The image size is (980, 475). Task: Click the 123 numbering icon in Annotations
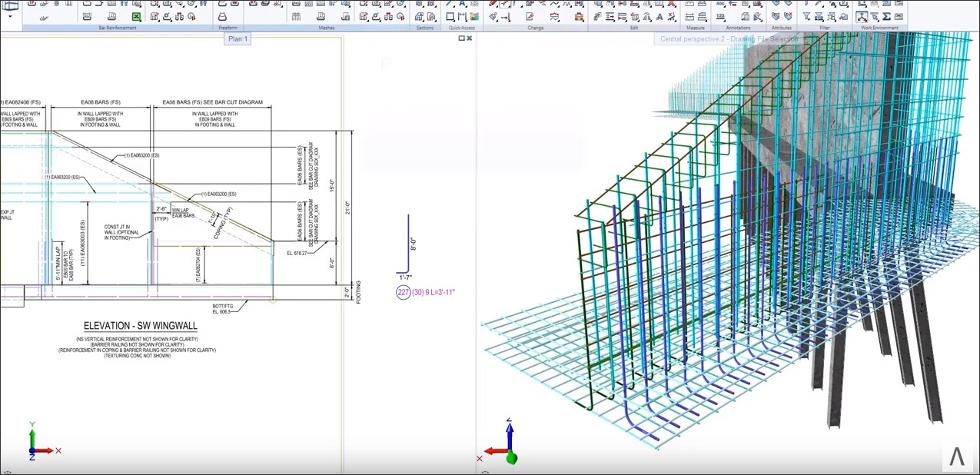(720, 16)
